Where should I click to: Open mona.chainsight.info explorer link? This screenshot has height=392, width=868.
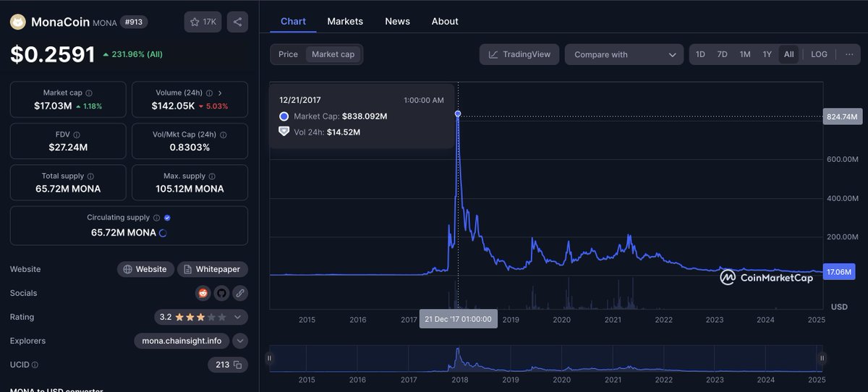coord(182,341)
